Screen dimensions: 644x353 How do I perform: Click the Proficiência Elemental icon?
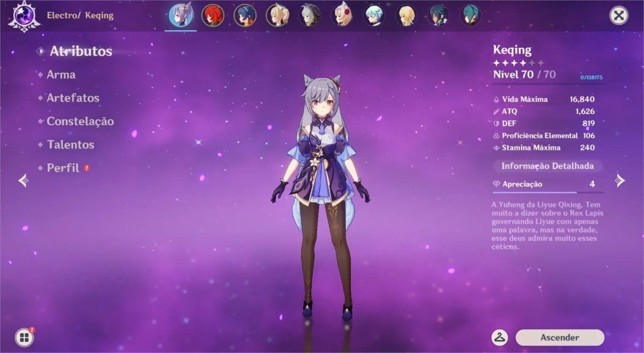496,136
